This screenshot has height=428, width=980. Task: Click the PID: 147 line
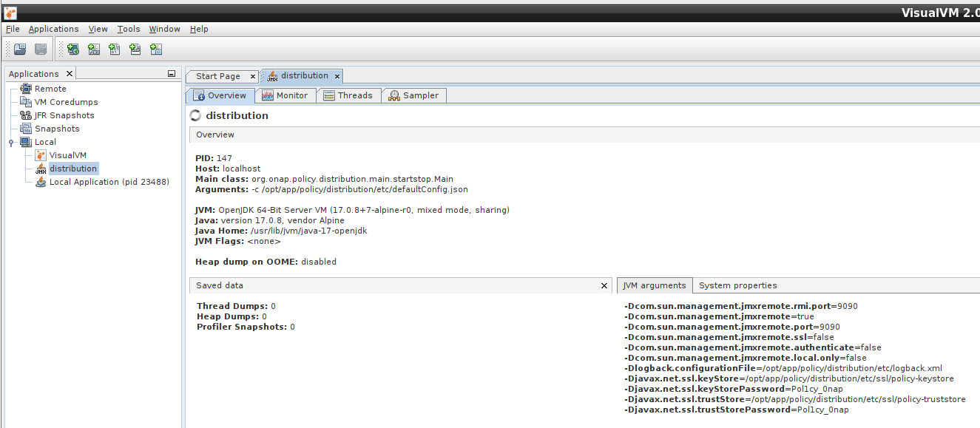click(214, 158)
